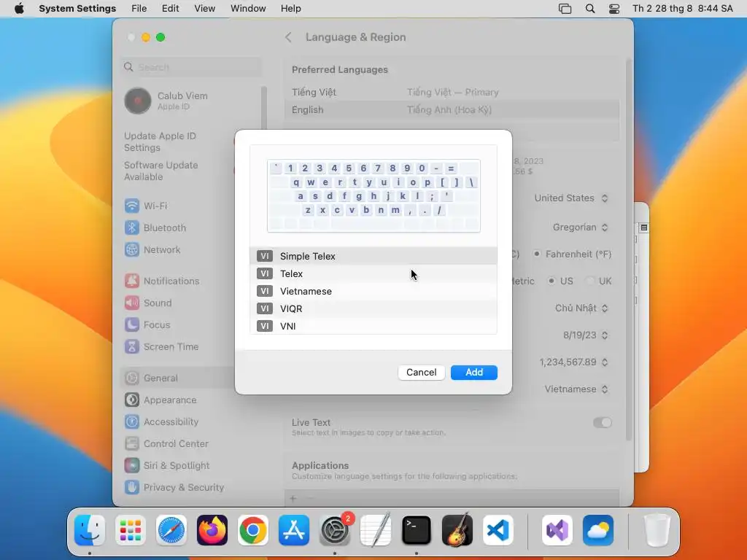
Task: Select English preferred language row
Action: [x=452, y=109]
